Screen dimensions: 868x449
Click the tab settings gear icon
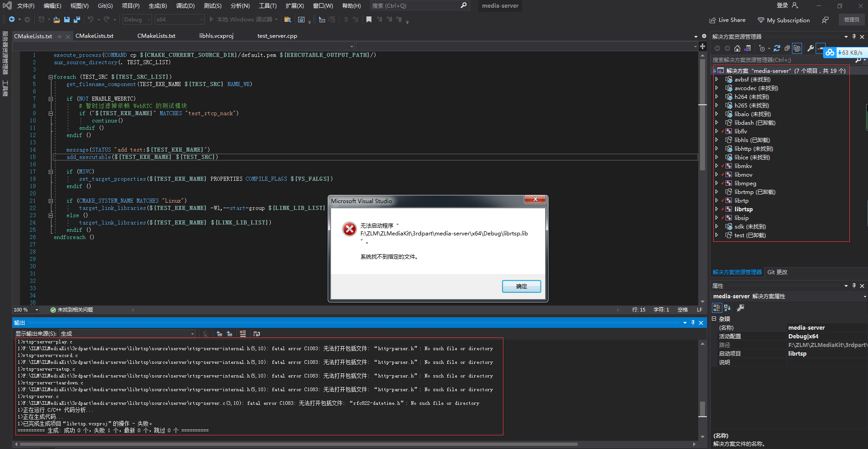click(704, 36)
